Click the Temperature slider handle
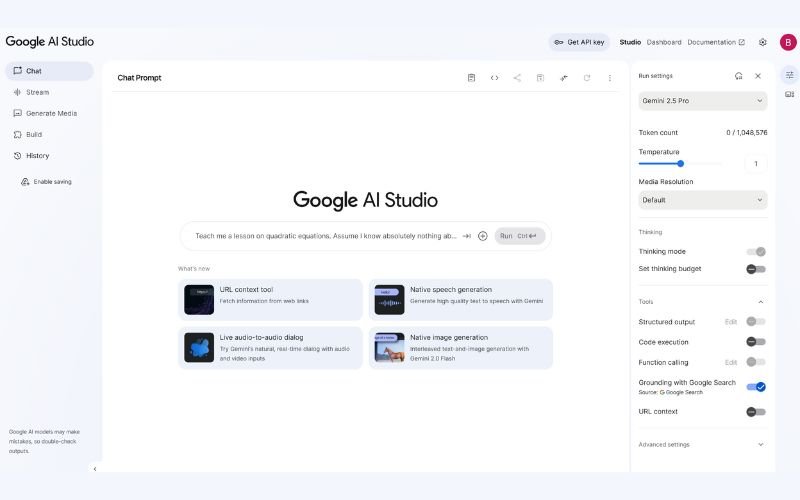This screenshot has width=800, height=500. (x=680, y=163)
